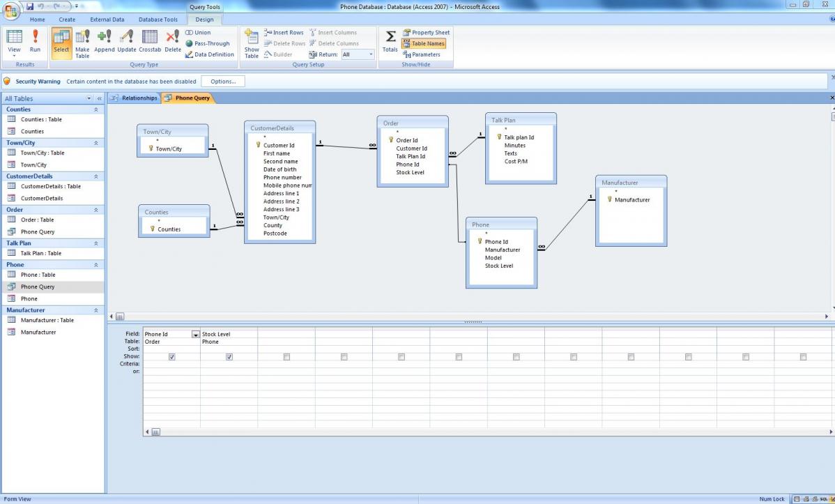This screenshot has height=504, width=835.
Task: Select CustomerDetails : Table in navigation pane
Action: tap(53, 186)
